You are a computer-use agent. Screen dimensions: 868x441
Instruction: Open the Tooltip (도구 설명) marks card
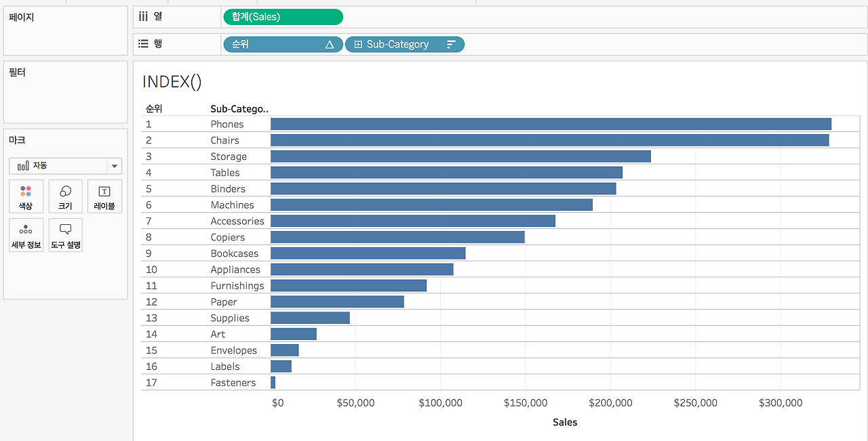(x=65, y=235)
